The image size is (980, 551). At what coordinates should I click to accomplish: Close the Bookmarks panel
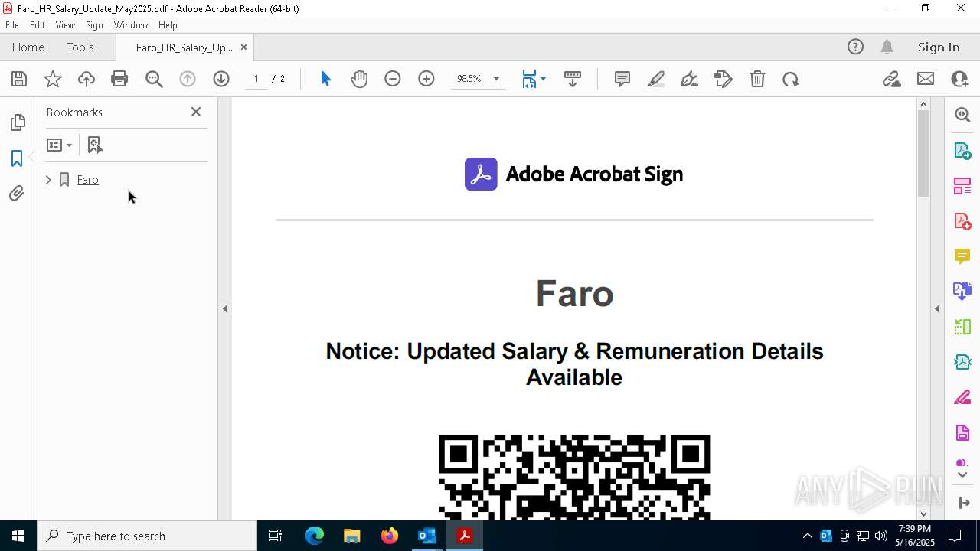pos(196,112)
